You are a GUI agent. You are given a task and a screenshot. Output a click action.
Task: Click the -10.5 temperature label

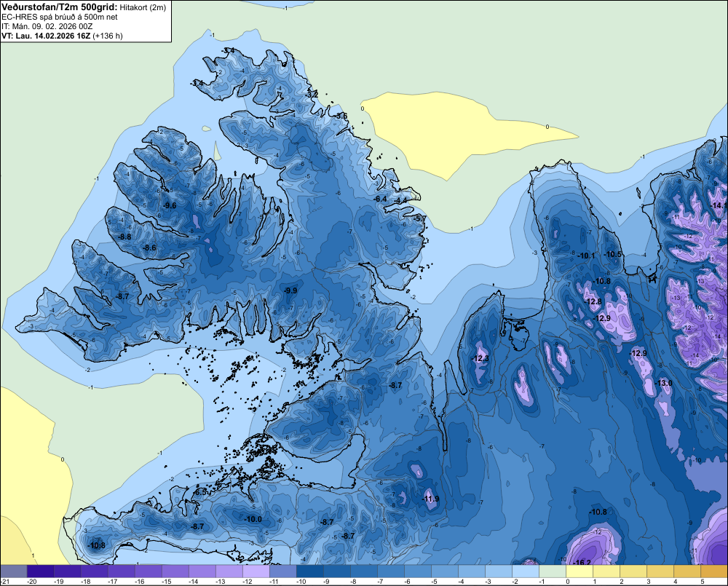coord(613,255)
